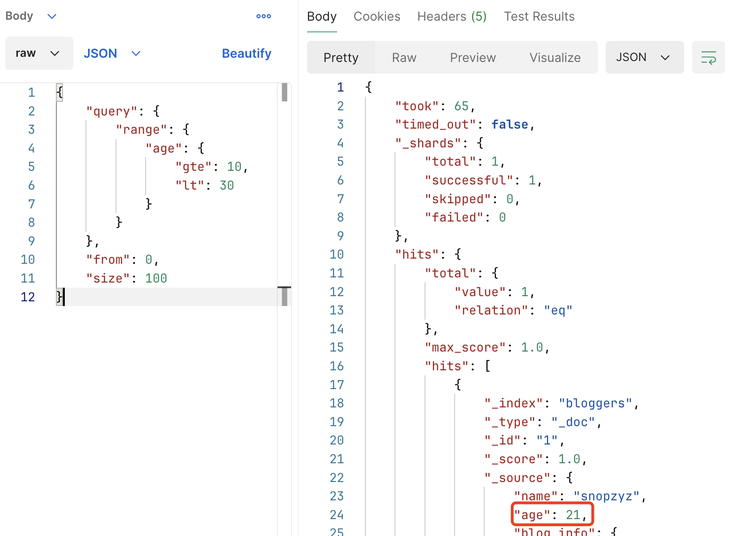Open the request Body more options ellipsis

click(x=263, y=16)
